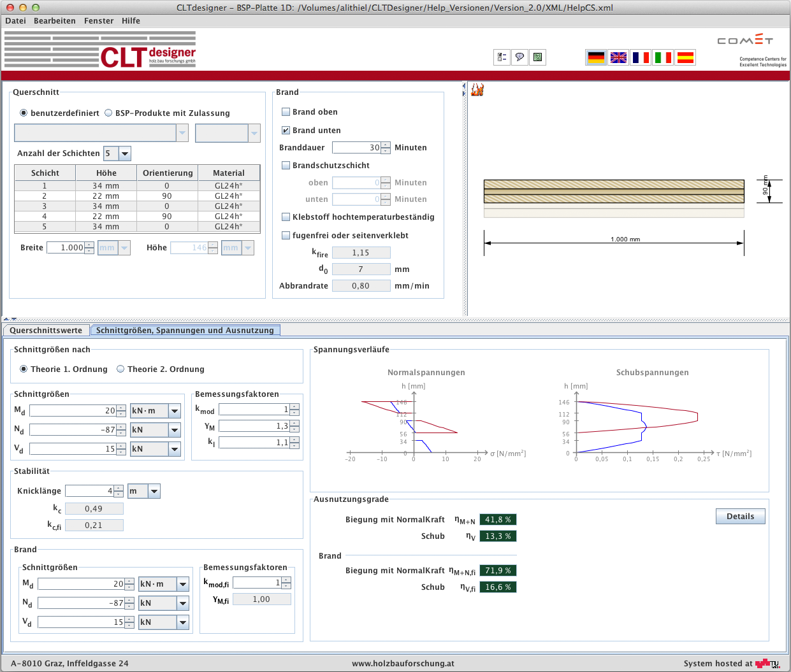Expand the Knicklänge unit dropdown
This screenshot has height=672, width=791.
coord(154,491)
